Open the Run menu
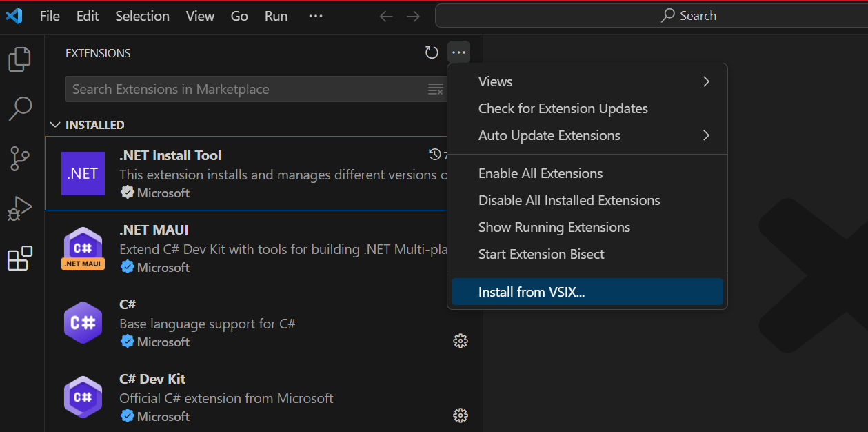 click(x=276, y=16)
